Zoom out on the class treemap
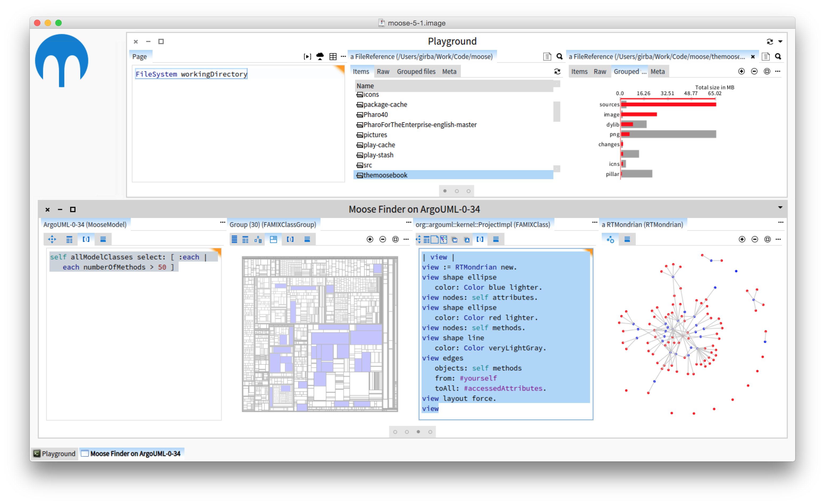The height and width of the screenshot is (504, 825). pyautogui.click(x=382, y=239)
